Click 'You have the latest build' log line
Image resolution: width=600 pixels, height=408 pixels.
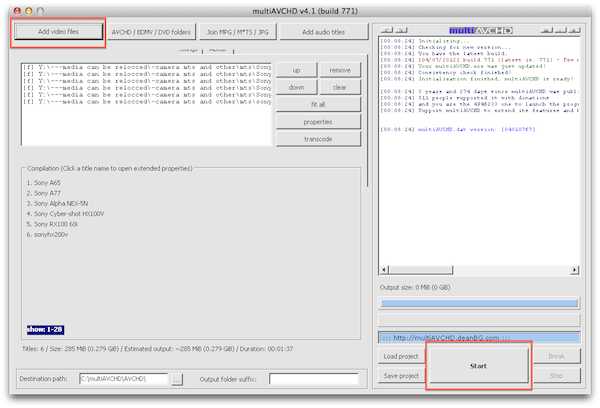click(x=443, y=54)
